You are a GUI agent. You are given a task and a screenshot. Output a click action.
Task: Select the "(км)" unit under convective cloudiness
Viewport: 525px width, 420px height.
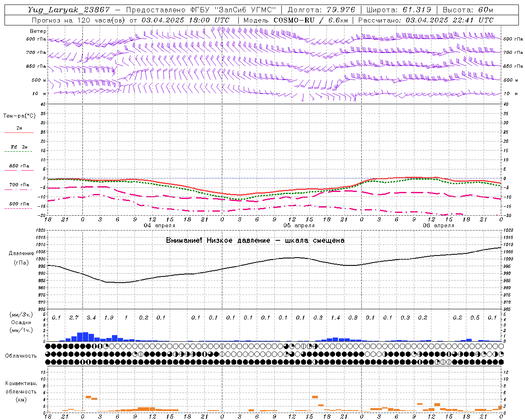tap(21, 399)
